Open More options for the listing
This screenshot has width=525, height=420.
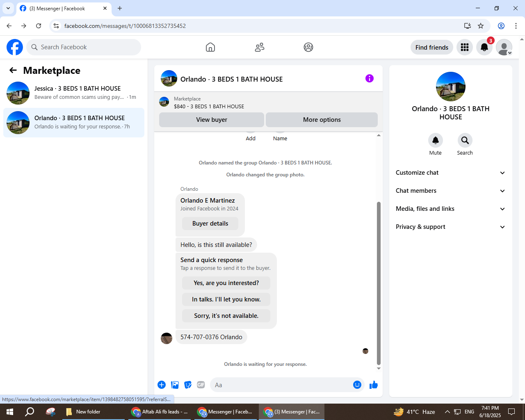pyautogui.click(x=322, y=120)
